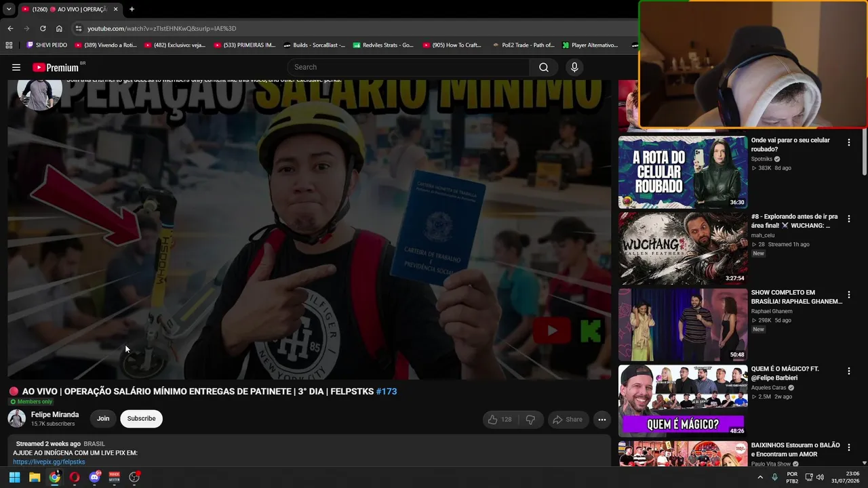This screenshot has width=868, height=488.
Task: Expand the tab search dropdown
Action: [x=9, y=9]
